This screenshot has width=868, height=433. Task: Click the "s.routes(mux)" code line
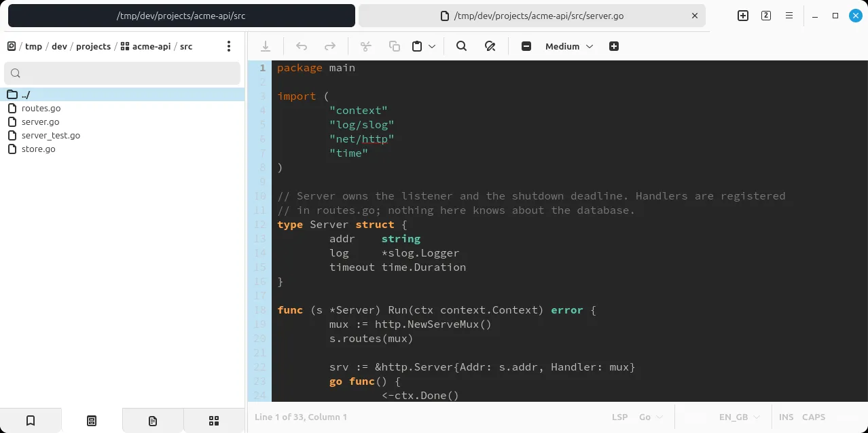click(x=372, y=339)
